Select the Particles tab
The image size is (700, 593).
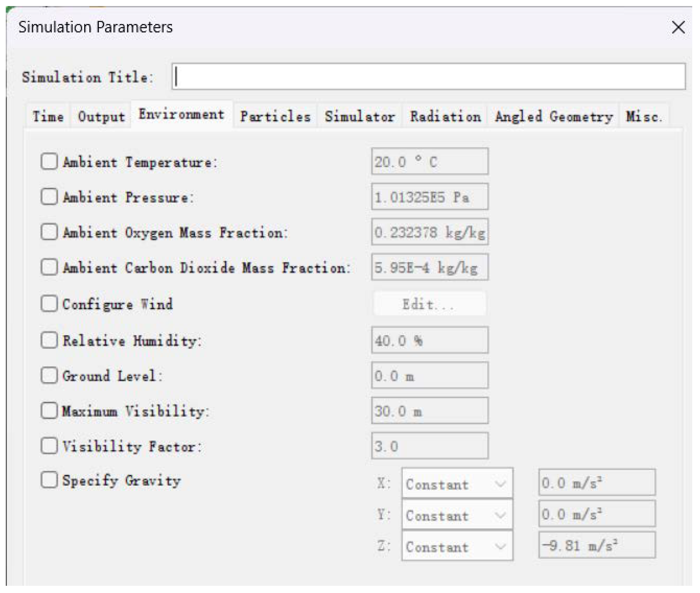tap(275, 117)
